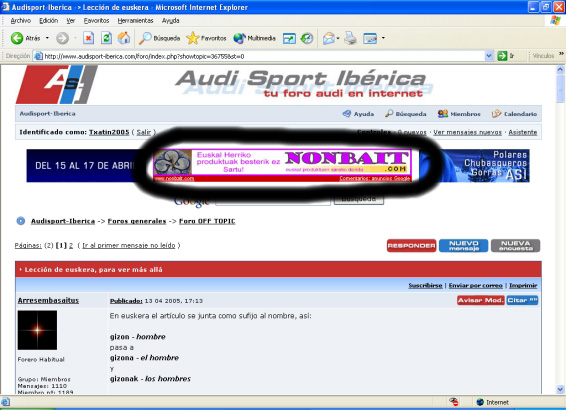Open the Forward button dropdown arrow
This screenshot has height=410, width=566.
[x=75, y=38]
